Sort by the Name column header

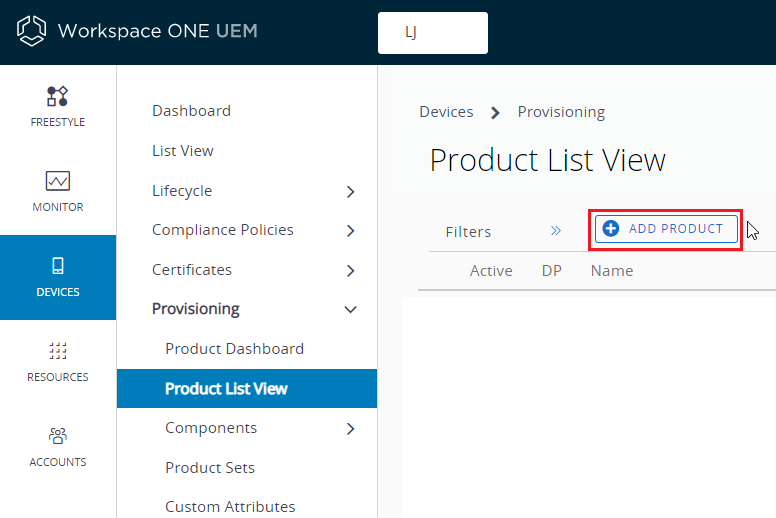point(612,271)
